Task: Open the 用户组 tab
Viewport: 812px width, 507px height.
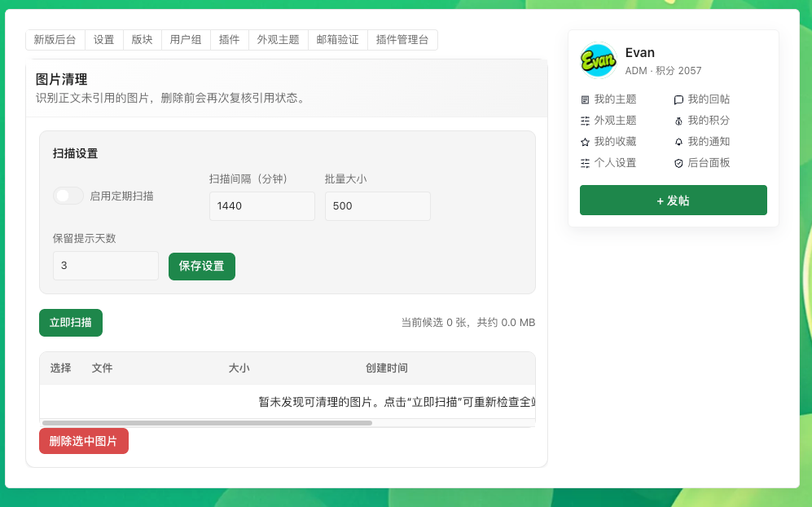Action: pos(186,40)
